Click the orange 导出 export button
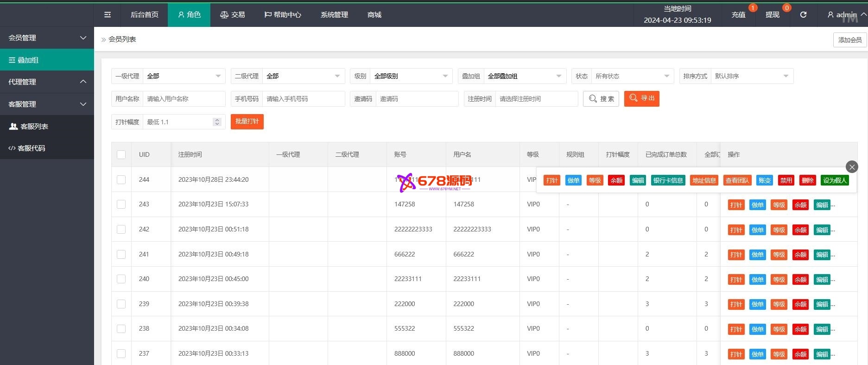Image resolution: width=868 pixels, height=365 pixels. (x=641, y=98)
